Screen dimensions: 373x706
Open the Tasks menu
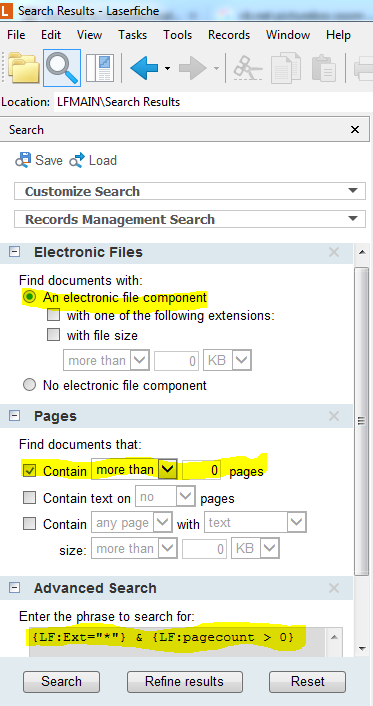point(132,35)
